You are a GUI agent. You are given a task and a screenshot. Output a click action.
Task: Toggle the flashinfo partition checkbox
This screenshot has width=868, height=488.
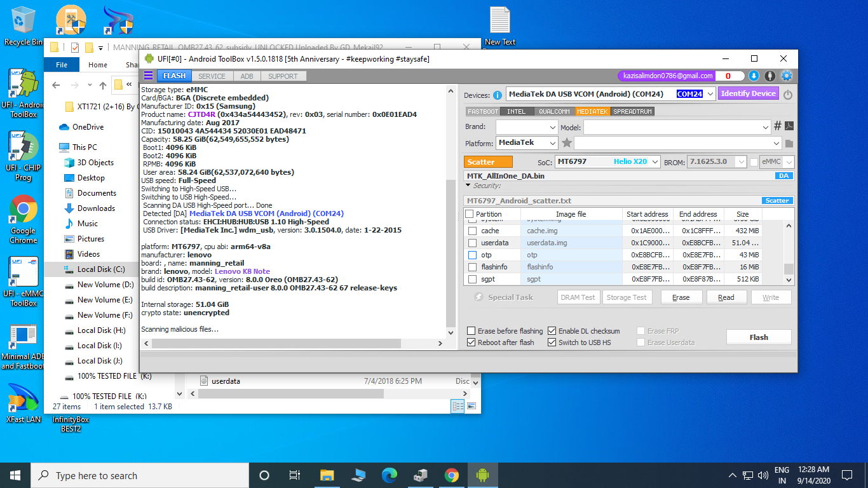pyautogui.click(x=472, y=267)
